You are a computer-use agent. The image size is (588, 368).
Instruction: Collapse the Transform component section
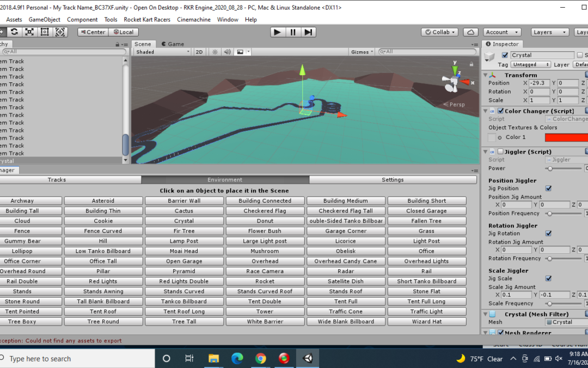486,75
